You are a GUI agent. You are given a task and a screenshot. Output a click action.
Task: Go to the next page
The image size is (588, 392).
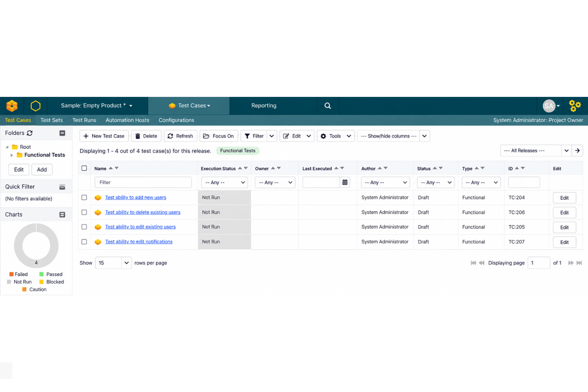(571, 263)
